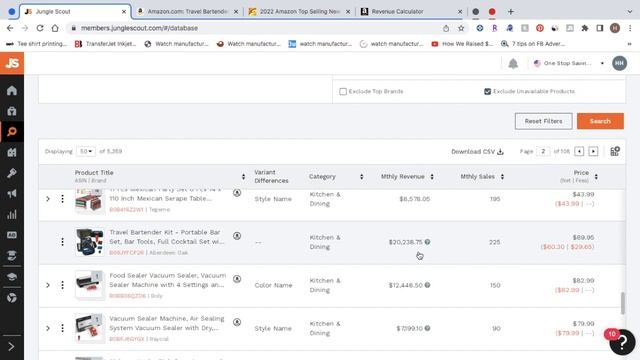The image size is (640, 360).
Task: Open One Stop Savin... account dropdown
Action: click(x=569, y=63)
